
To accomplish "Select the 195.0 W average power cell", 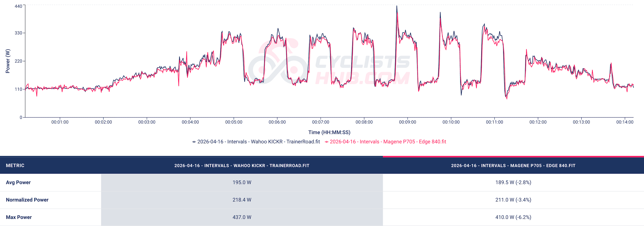I will [x=242, y=182].
